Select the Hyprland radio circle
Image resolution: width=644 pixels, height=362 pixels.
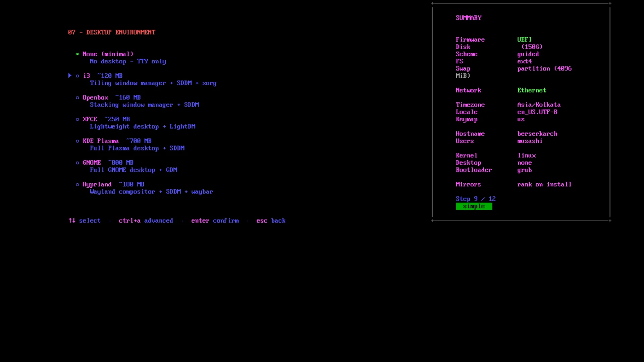77,185
